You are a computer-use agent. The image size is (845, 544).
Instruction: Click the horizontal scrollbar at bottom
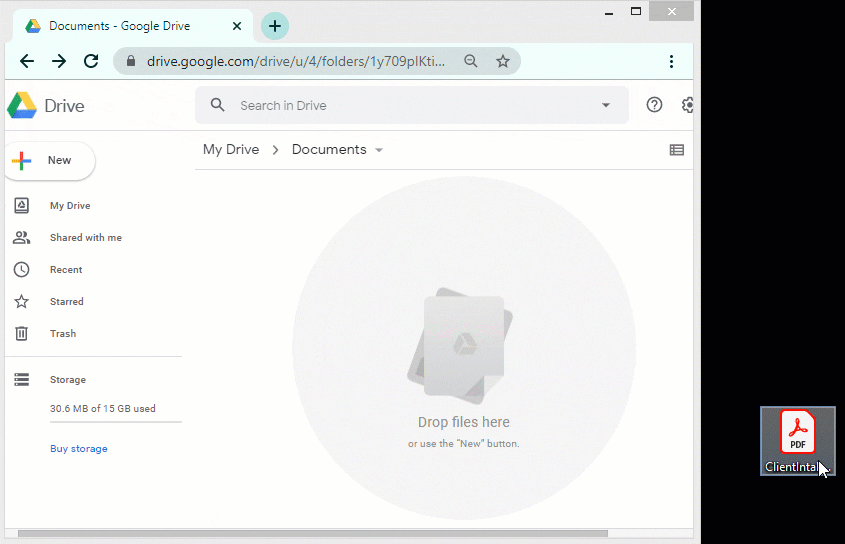click(x=313, y=533)
